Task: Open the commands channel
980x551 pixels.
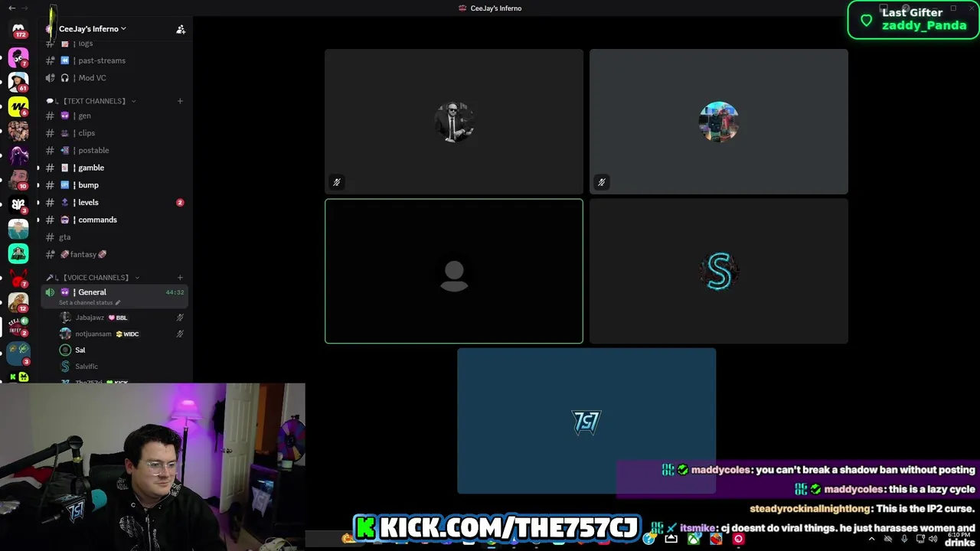Action: [115, 220]
